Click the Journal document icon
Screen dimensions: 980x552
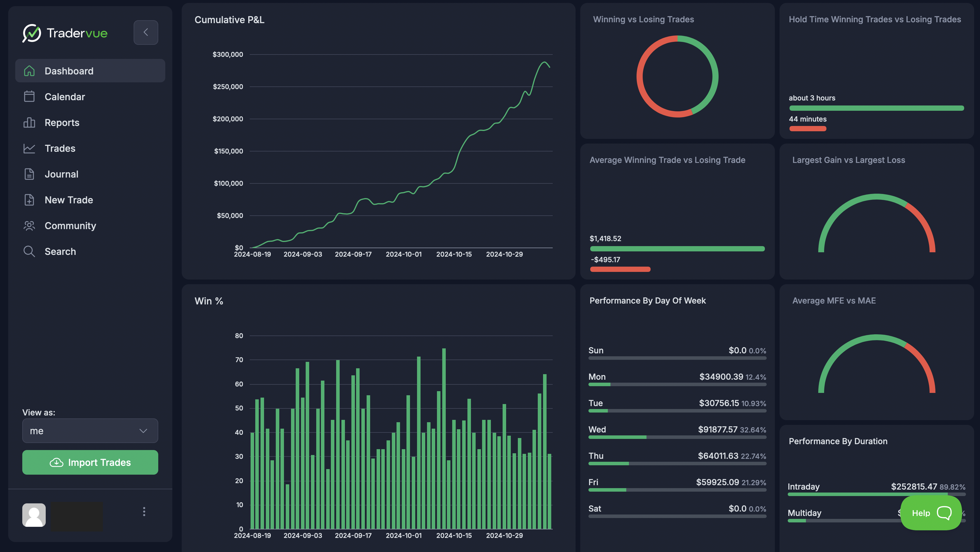[29, 174]
